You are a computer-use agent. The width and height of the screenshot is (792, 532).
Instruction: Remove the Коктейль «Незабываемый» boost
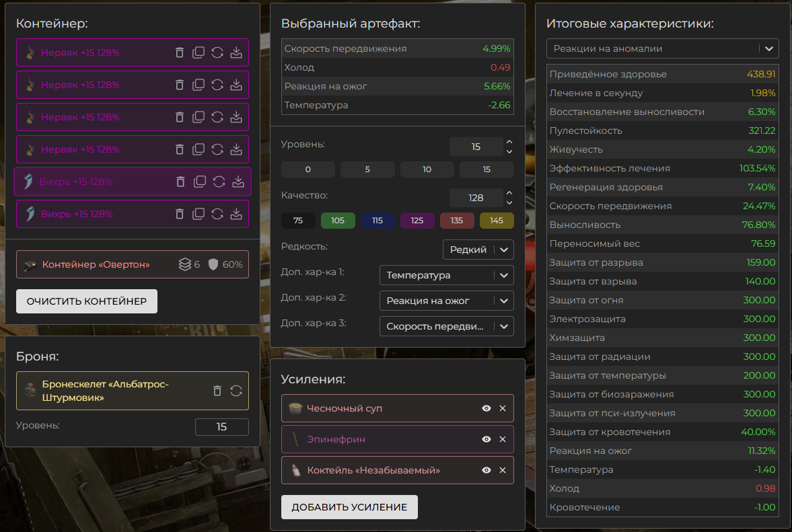pyautogui.click(x=503, y=470)
